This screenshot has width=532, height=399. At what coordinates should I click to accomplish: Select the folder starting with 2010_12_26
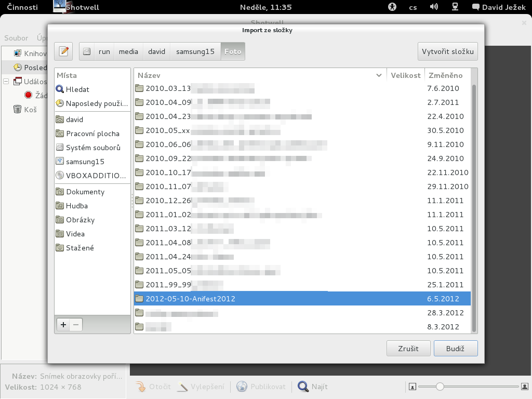(x=302, y=201)
